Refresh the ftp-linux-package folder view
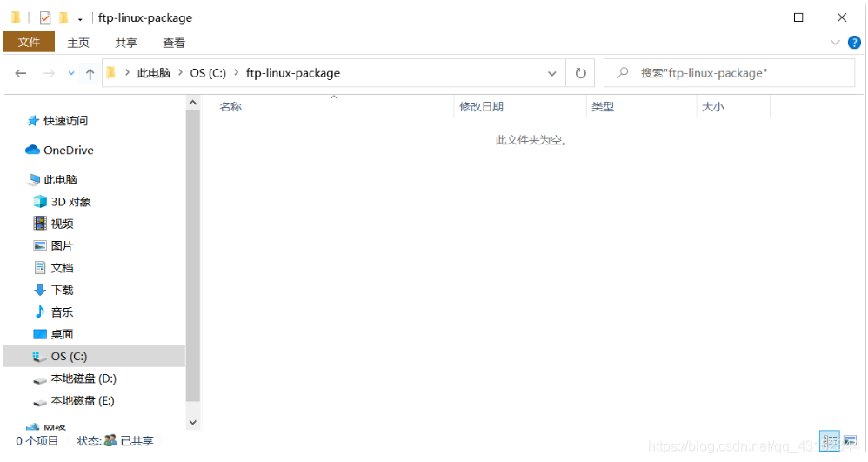The height and width of the screenshot is (462, 868). (580, 73)
